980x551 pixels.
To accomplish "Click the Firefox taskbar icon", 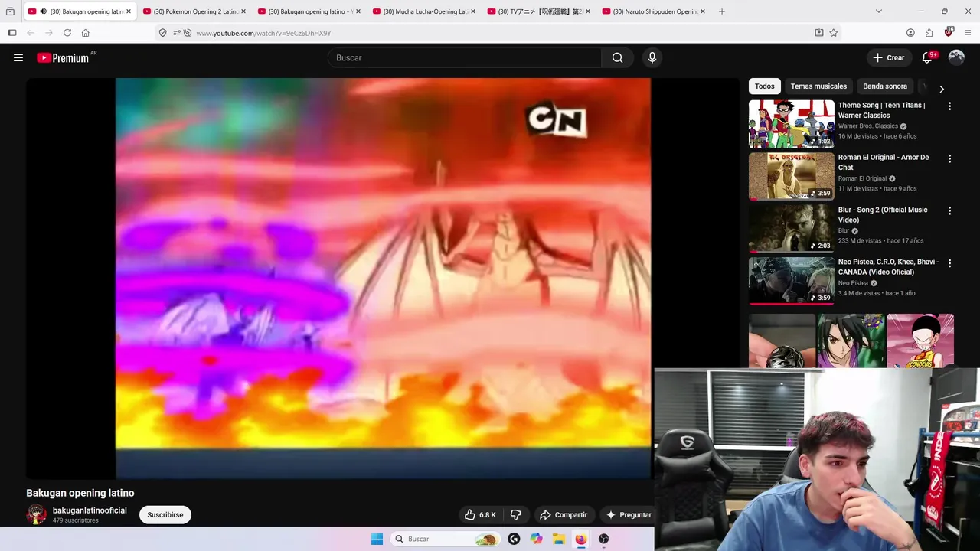I will click(x=581, y=539).
